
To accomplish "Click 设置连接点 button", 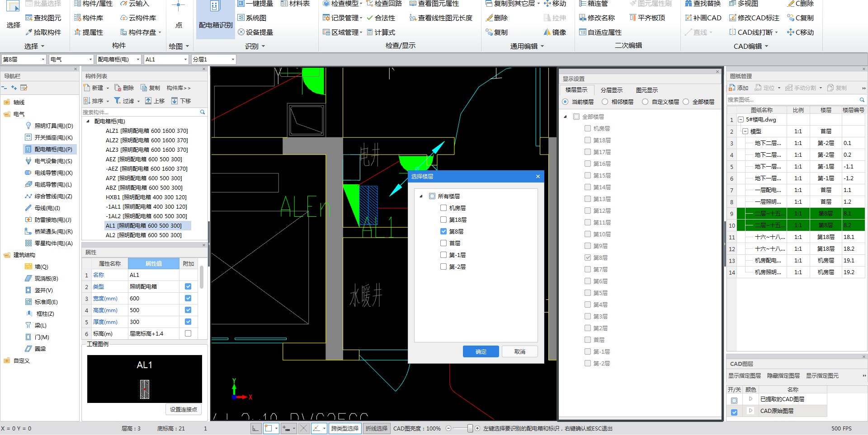I will tap(184, 409).
